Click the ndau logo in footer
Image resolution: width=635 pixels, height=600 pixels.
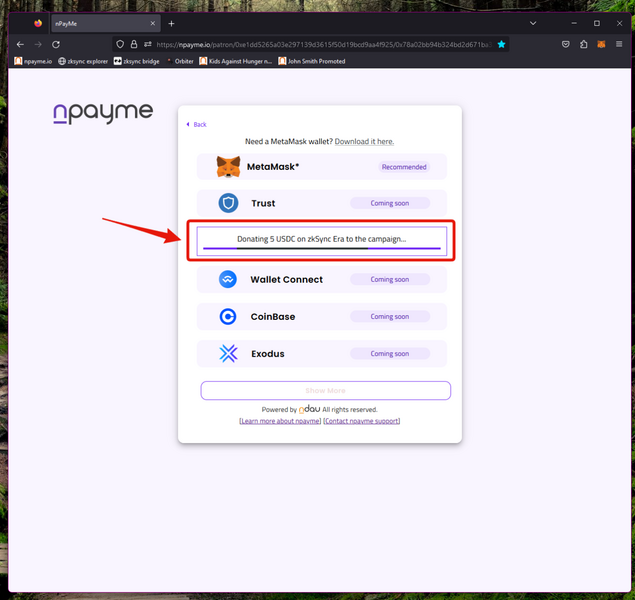[309, 409]
